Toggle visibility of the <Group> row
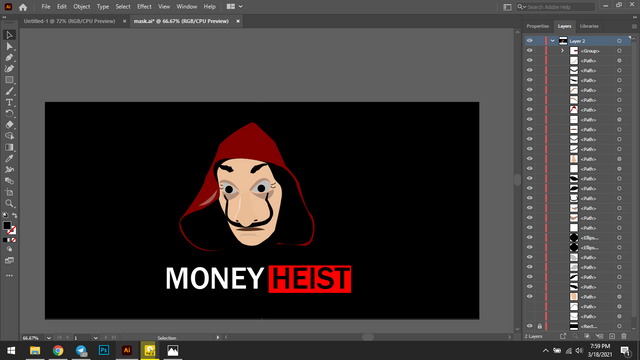Viewport: 640px width, 360px height. click(530, 51)
